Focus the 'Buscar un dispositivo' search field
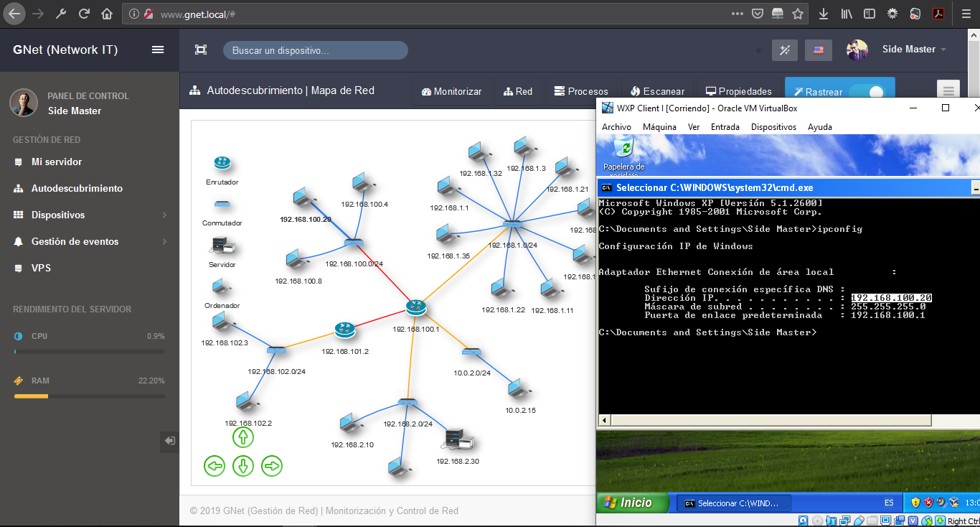This screenshot has width=980, height=527. 316,50
